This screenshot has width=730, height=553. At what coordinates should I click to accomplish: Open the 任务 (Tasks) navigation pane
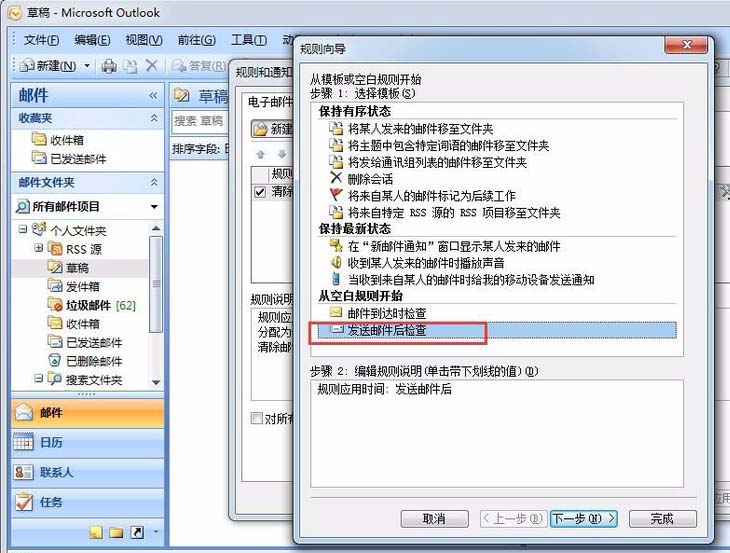point(50,502)
